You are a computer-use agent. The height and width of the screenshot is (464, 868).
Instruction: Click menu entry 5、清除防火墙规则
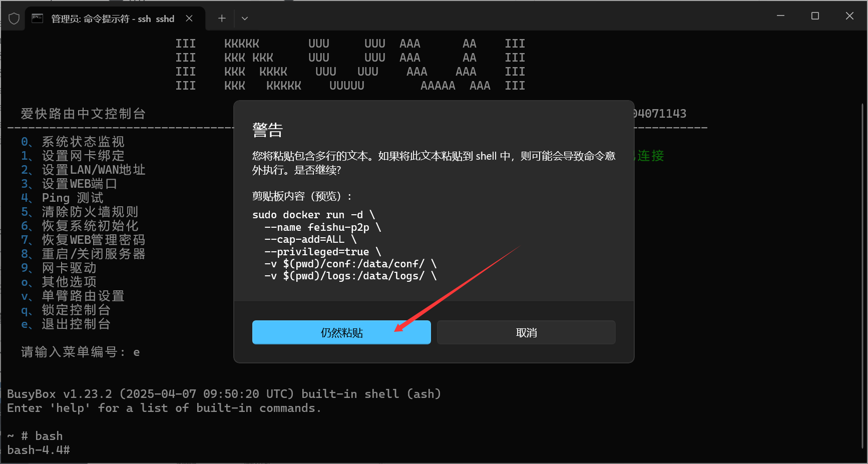point(80,212)
